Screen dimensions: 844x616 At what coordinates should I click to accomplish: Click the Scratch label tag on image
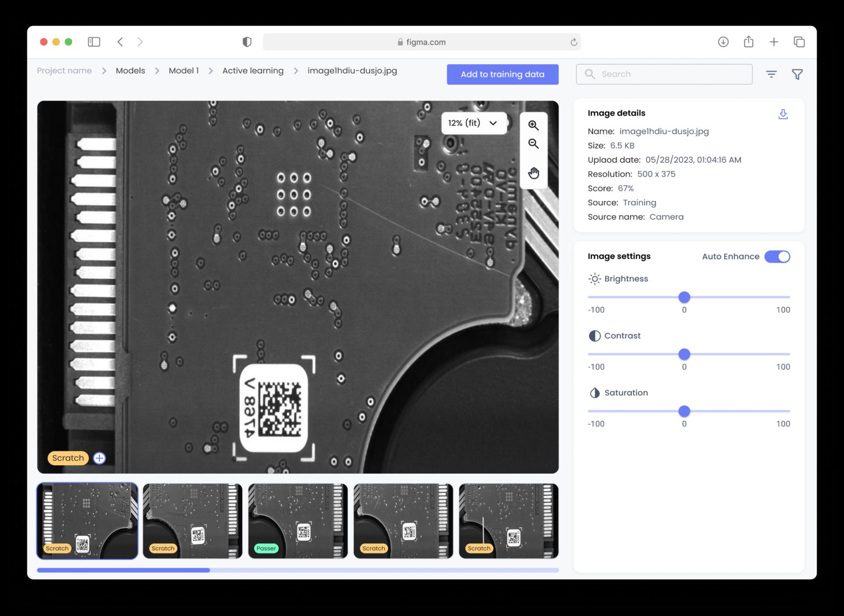(x=68, y=458)
